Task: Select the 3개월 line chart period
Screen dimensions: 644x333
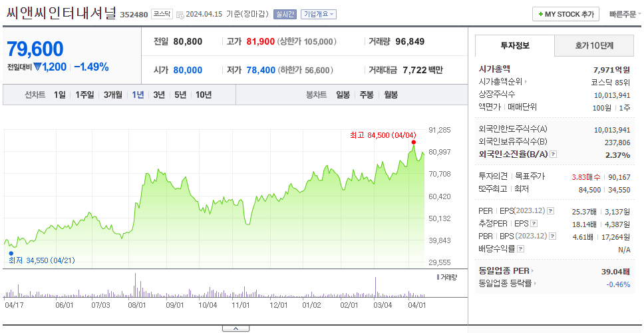Action: (x=113, y=95)
